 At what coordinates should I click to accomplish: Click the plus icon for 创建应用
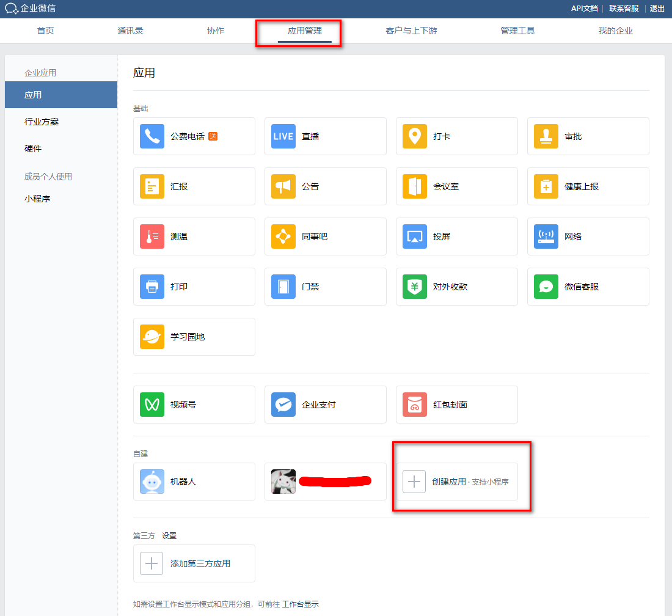point(414,482)
